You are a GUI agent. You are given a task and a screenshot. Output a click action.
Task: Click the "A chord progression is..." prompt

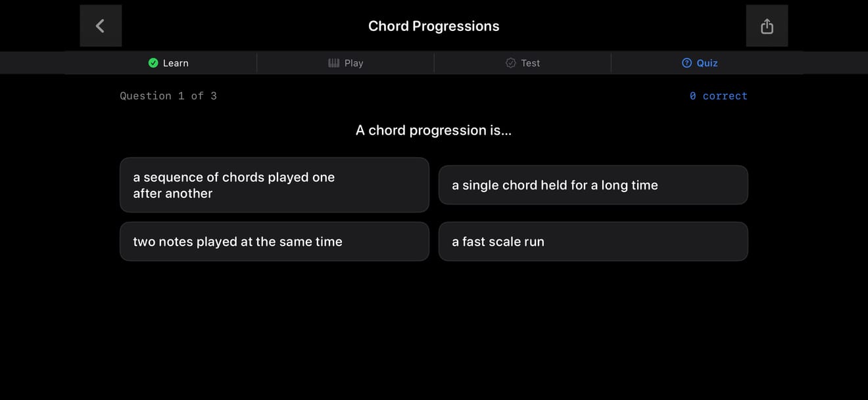pyautogui.click(x=434, y=130)
